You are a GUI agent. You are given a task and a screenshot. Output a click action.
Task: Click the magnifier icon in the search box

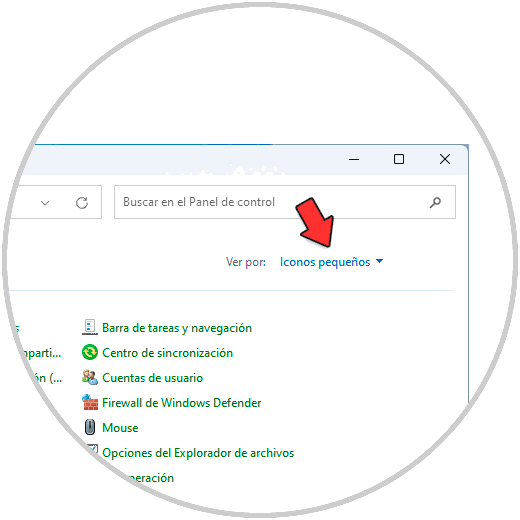click(435, 202)
